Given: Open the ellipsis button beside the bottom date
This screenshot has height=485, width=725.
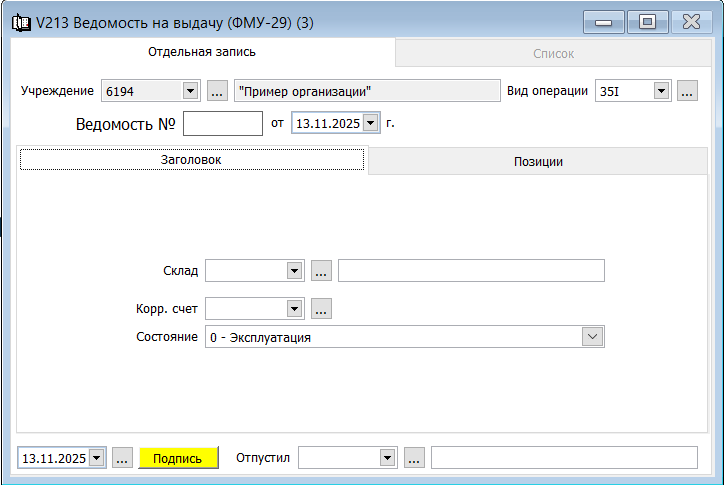Looking at the screenshot, I should tap(122, 458).
